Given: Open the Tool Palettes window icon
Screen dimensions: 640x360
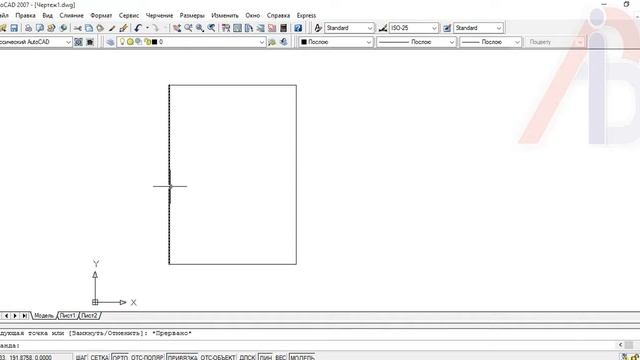Looking at the screenshot, I should [x=249, y=28].
